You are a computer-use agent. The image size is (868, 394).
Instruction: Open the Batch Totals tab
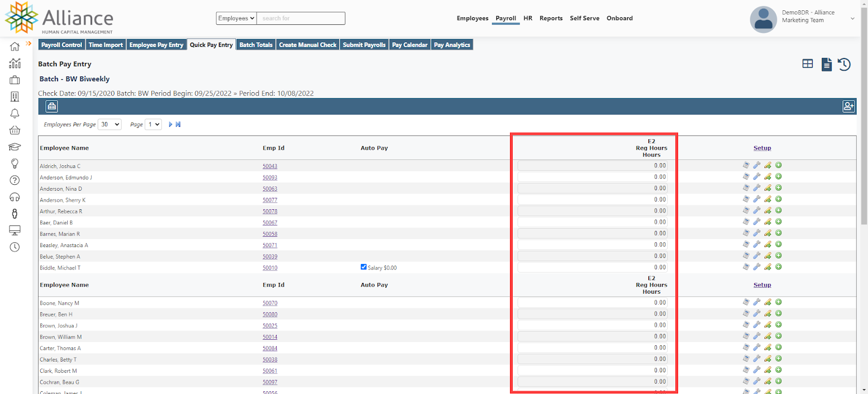[256, 45]
